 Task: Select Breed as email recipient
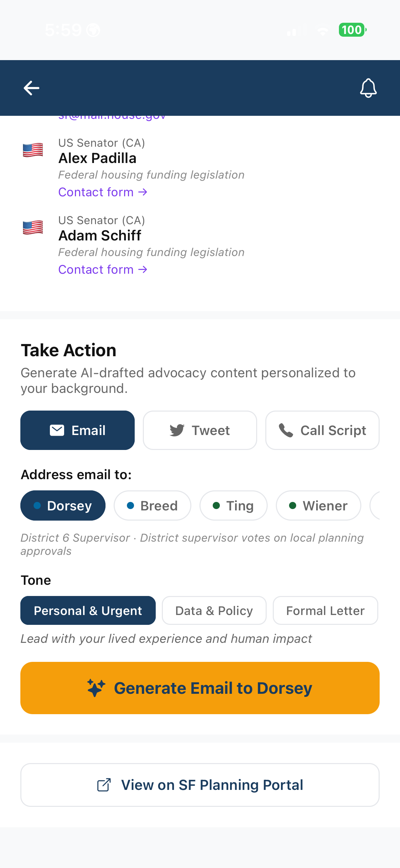tap(152, 506)
